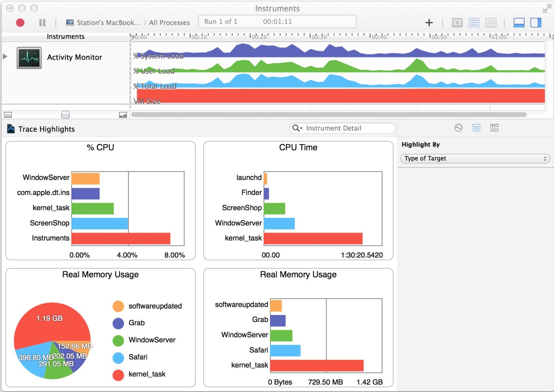
Task: Toggle the bottom detail pane view
Action: point(519,23)
